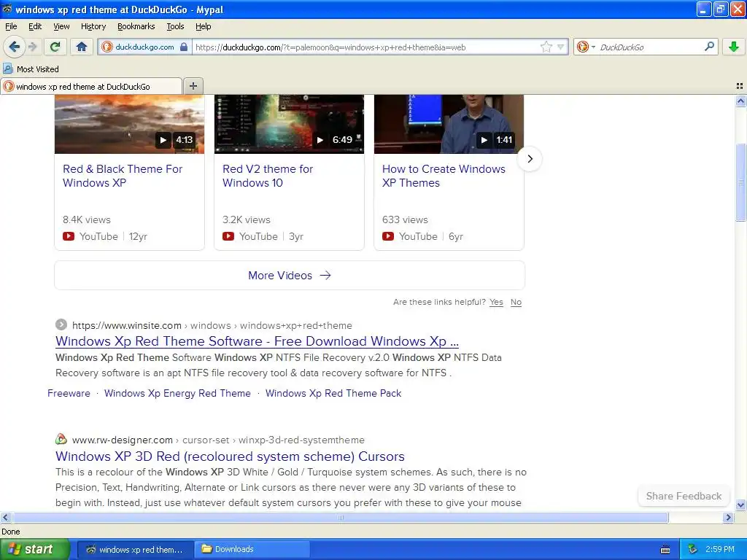This screenshot has width=747, height=560.
Task: Click the duckduckgo.com site identity button
Action: coord(144,47)
